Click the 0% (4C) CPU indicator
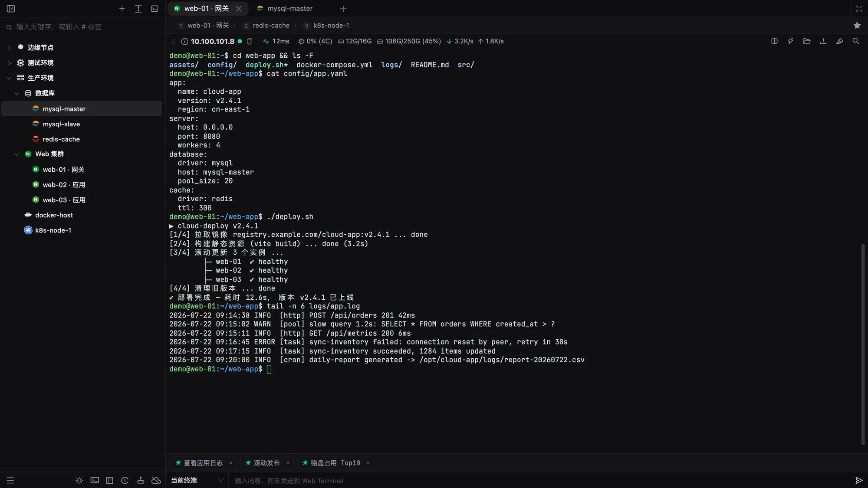868x488 pixels. click(315, 41)
